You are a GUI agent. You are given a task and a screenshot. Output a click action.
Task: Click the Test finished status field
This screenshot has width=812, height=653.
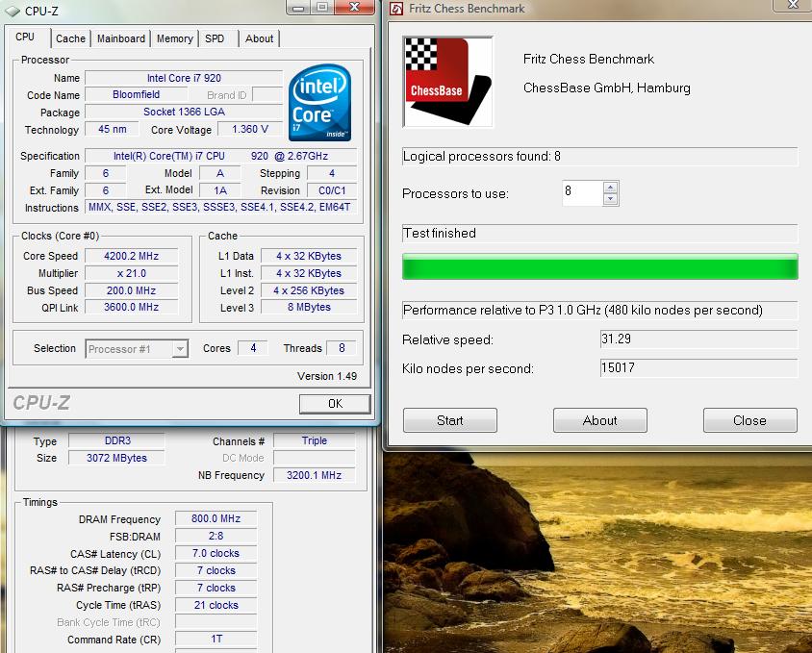[x=599, y=234]
